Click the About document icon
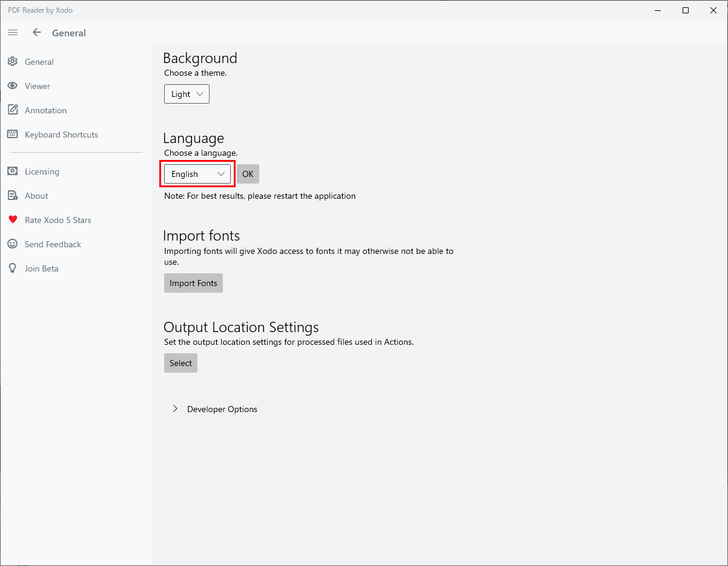The height and width of the screenshot is (566, 728). click(x=12, y=196)
